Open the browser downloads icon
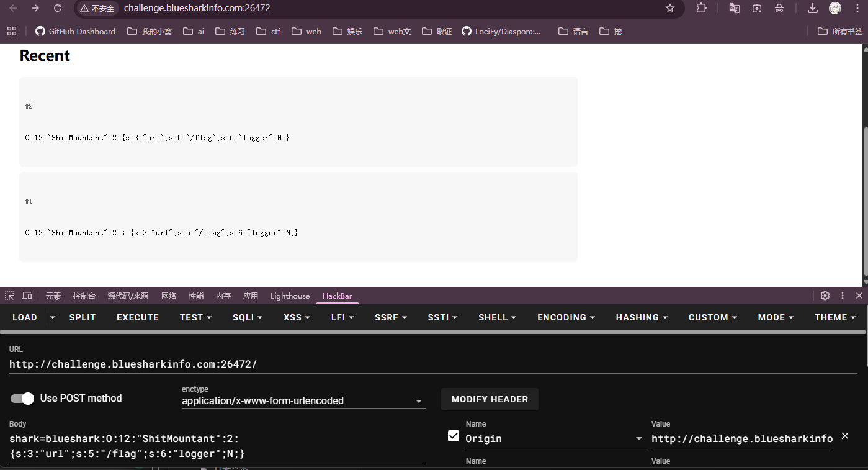 coord(812,8)
